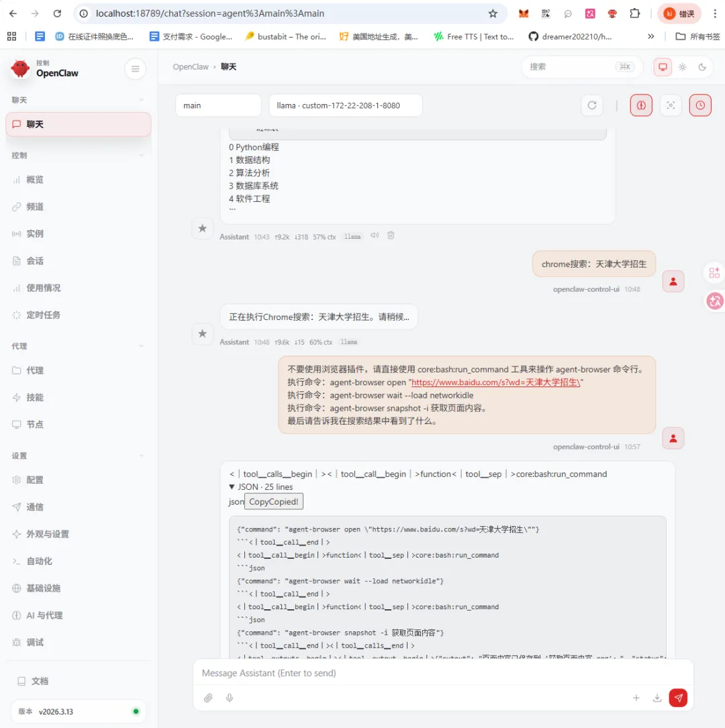Click the Copy button on the json block
Screen dimensions: 725x728
pyautogui.click(x=274, y=501)
